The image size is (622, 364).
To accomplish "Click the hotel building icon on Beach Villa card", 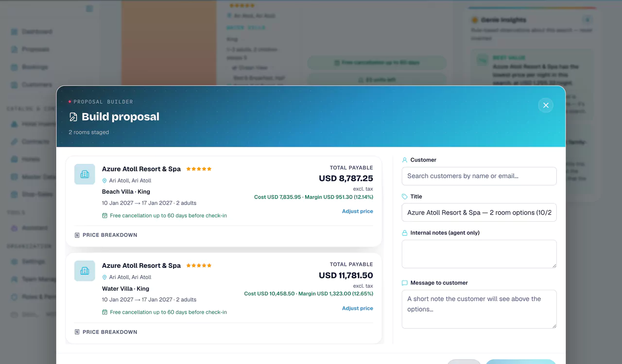I will 85,174.
